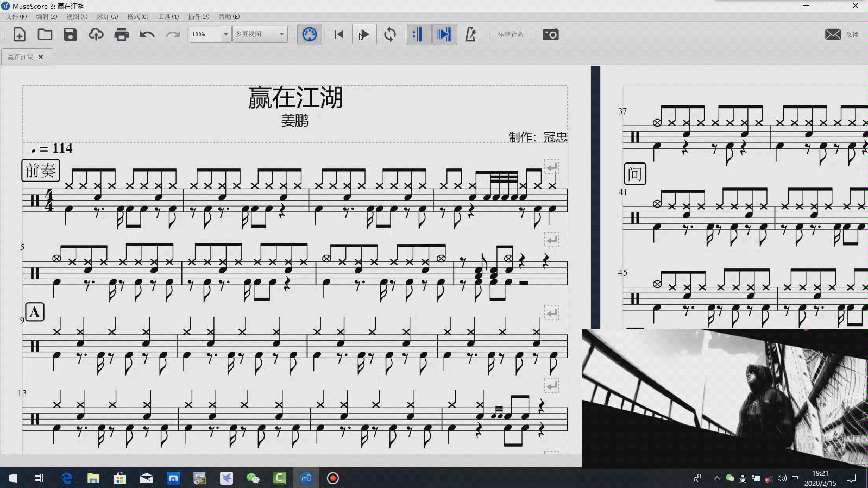
Task: Select the system break icon after measure 16
Action: click(552, 385)
